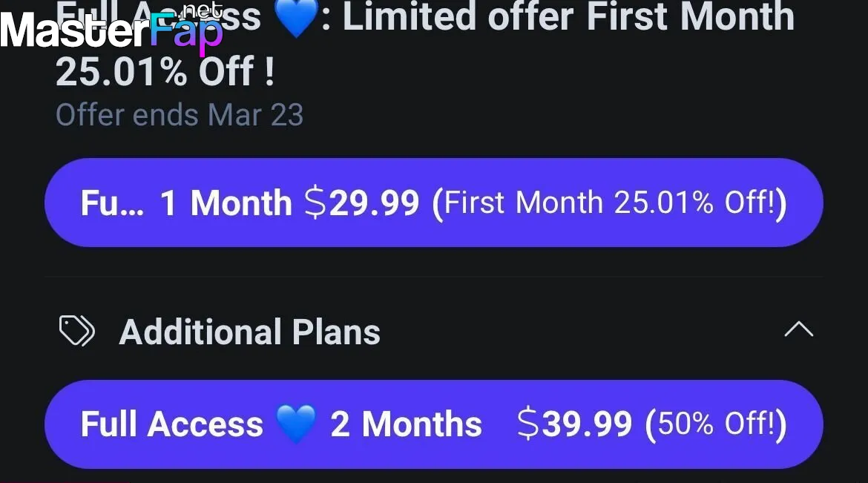Subscribe with the 1 Month $29.99 button
The height and width of the screenshot is (483, 868).
(433, 203)
